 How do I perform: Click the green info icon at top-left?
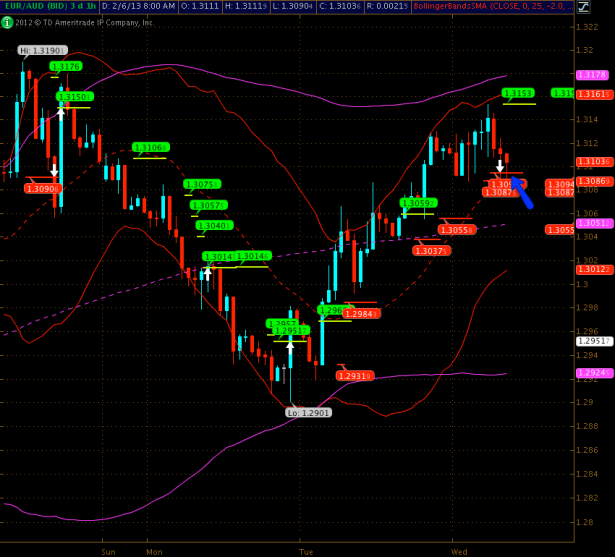coord(8,22)
